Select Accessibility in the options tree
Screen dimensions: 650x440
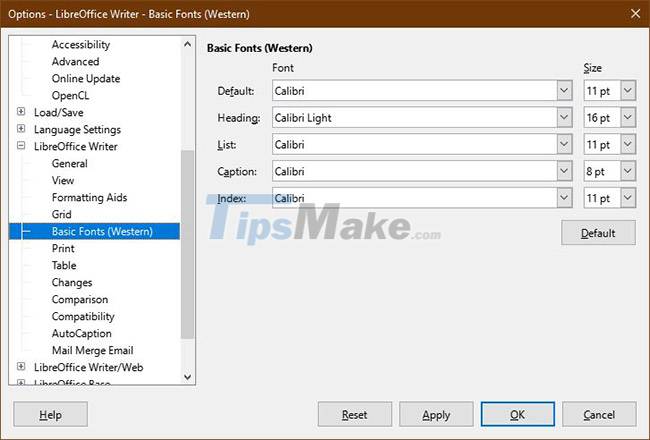tap(81, 44)
